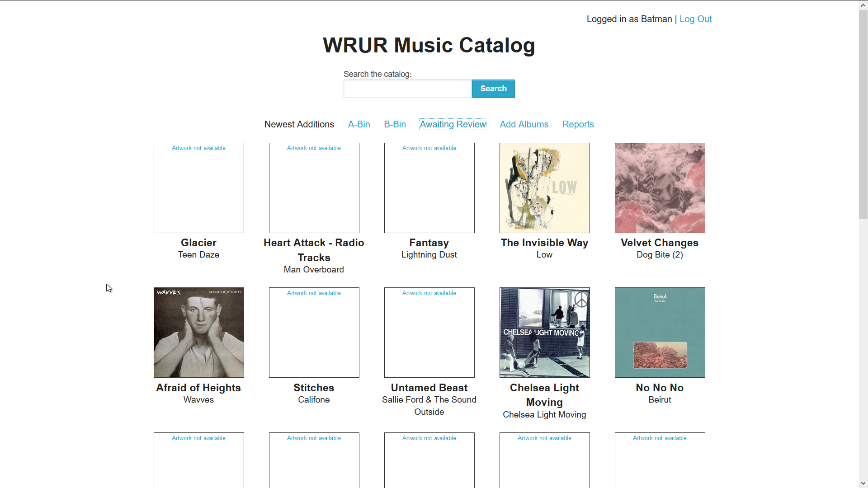The image size is (868, 488).
Task: Switch to the A-Bin tab
Action: (x=359, y=124)
